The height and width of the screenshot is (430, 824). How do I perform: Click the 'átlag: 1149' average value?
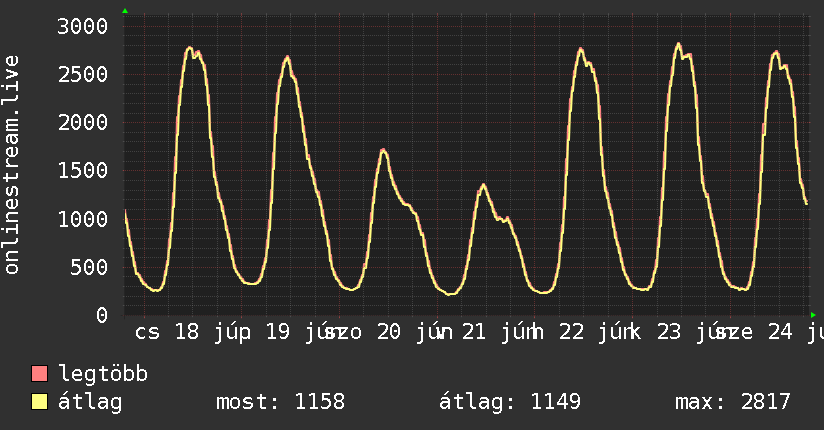[x=510, y=402]
